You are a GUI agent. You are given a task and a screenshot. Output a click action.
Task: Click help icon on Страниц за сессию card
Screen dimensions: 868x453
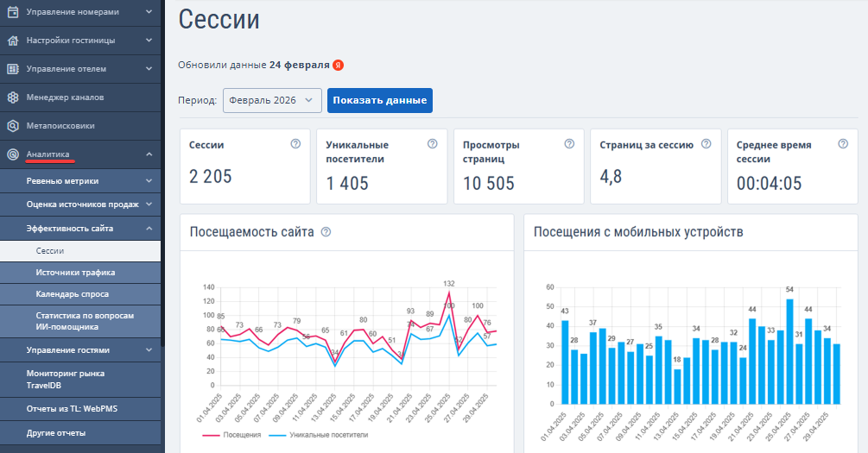click(706, 144)
